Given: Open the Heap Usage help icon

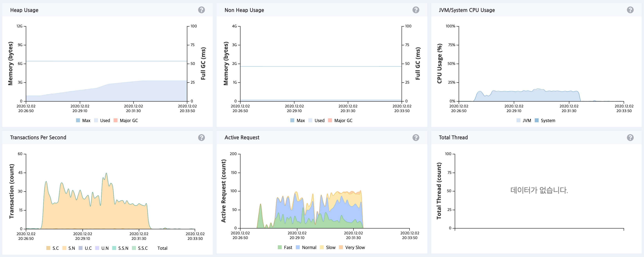Looking at the screenshot, I should pyautogui.click(x=201, y=10).
